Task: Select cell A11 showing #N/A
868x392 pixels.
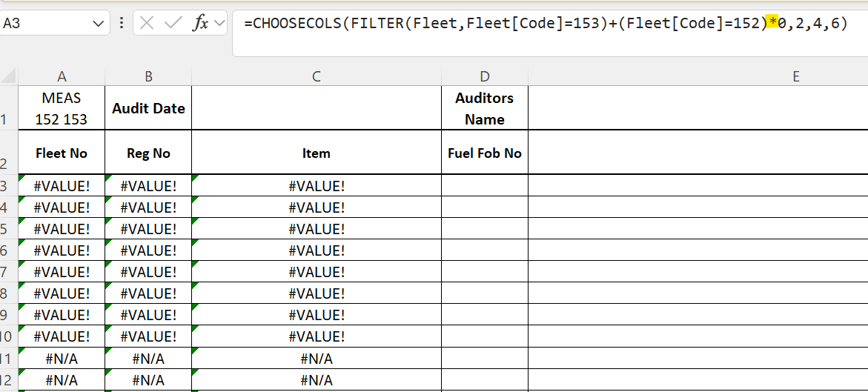Action: pos(62,358)
